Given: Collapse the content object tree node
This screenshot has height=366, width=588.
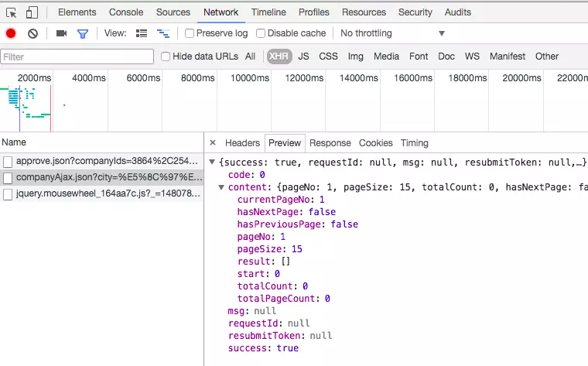Looking at the screenshot, I should (x=221, y=187).
